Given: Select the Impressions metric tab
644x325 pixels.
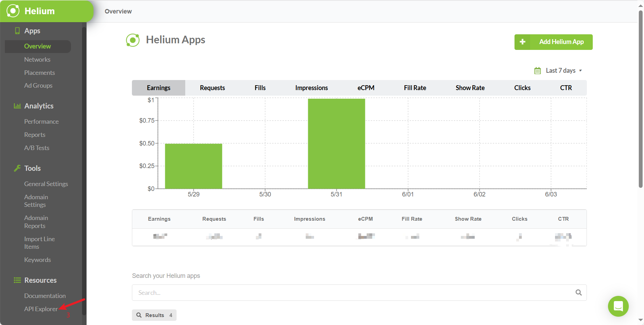Looking at the screenshot, I should click(311, 88).
